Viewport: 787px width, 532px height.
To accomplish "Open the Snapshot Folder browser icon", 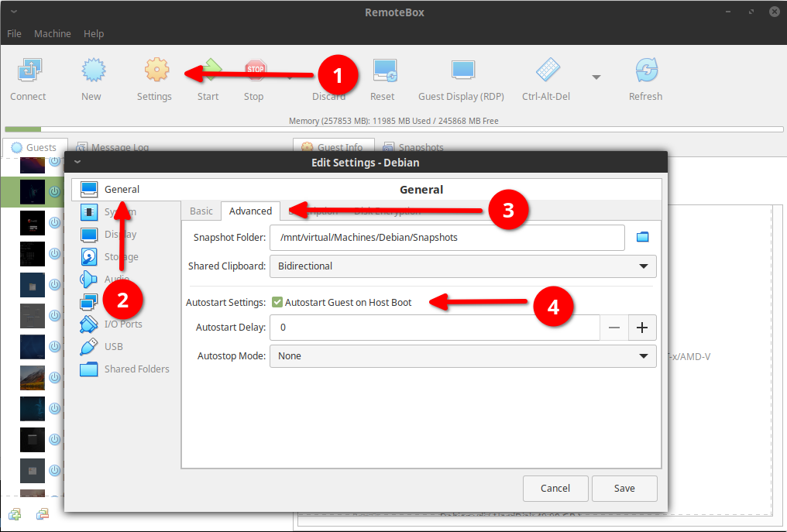I will [x=642, y=237].
